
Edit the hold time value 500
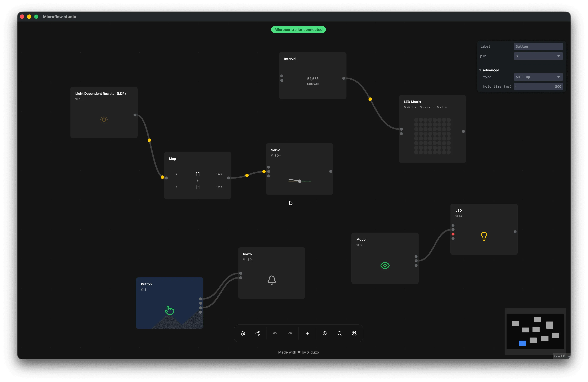tap(538, 86)
